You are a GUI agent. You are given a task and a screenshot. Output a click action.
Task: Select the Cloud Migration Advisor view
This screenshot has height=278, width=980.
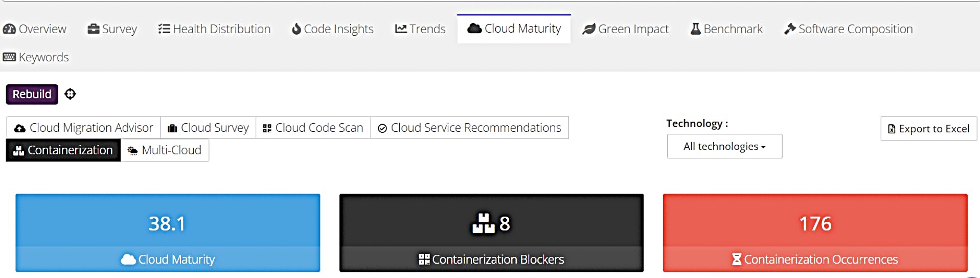[x=84, y=128]
